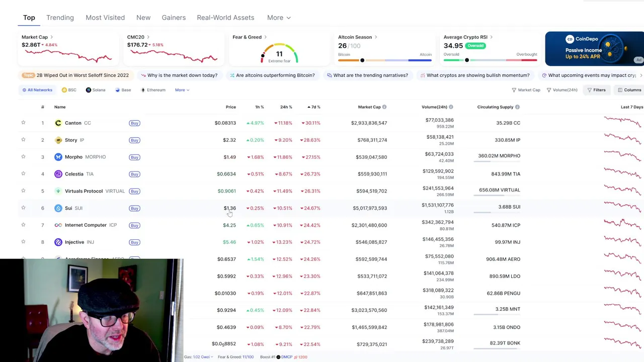This screenshot has height=362, width=644.
Task: Open 'What are the trending narratives?' question
Action: (367, 75)
